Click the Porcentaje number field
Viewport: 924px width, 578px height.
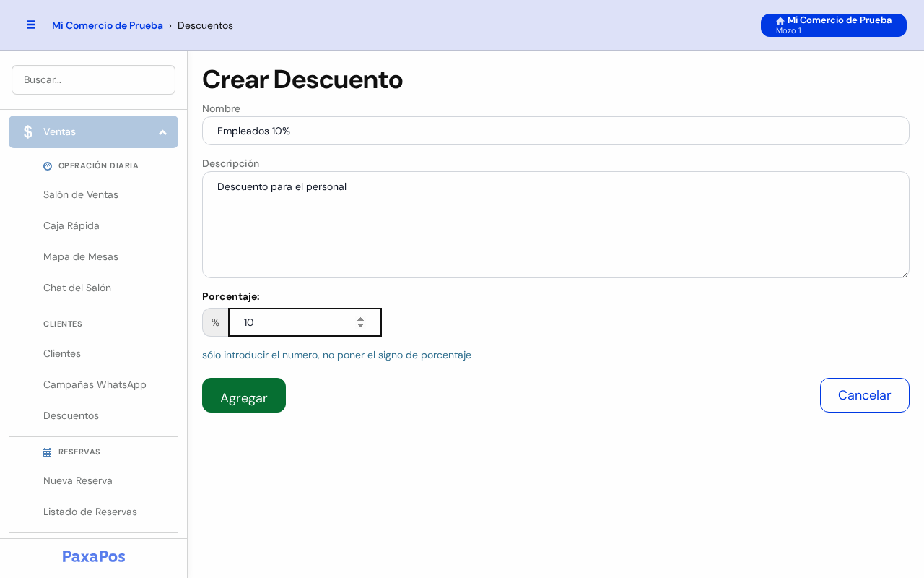coord(305,322)
